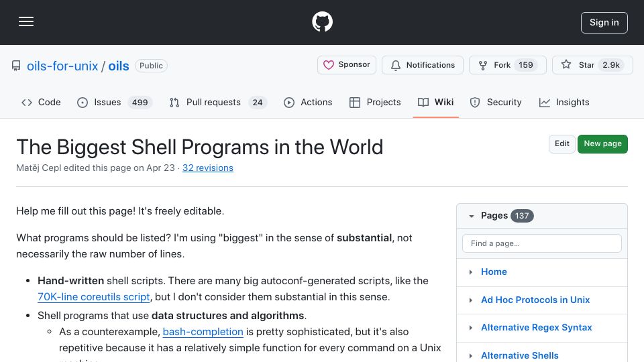Go to GitHub homepage via Octocat logo
644x362 pixels.
coord(322,21)
